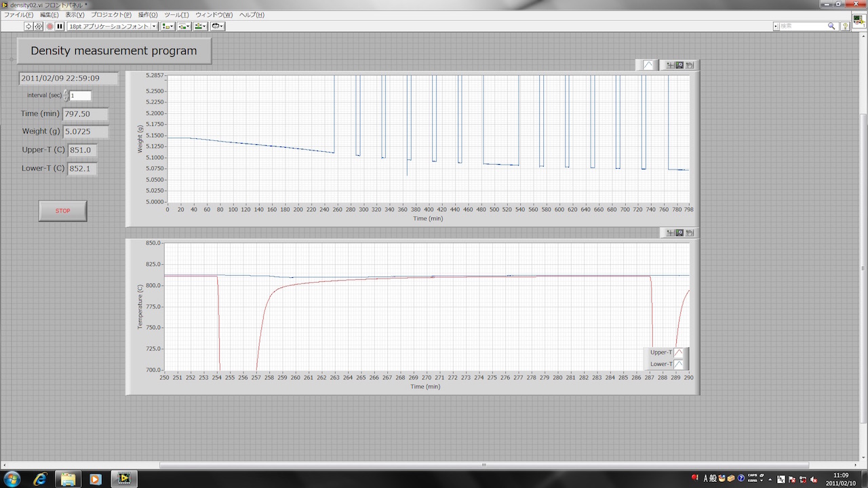The width and height of the screenshot is (868, 488).
Task: Expand the Align Objects dropdown
Action: point(167,26)
